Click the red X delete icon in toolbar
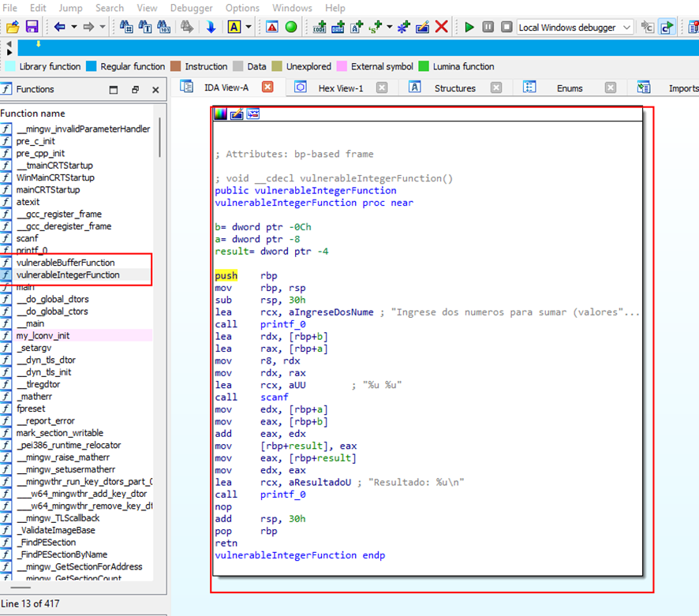Screen dimensions: 699x616 click(442, 27)
